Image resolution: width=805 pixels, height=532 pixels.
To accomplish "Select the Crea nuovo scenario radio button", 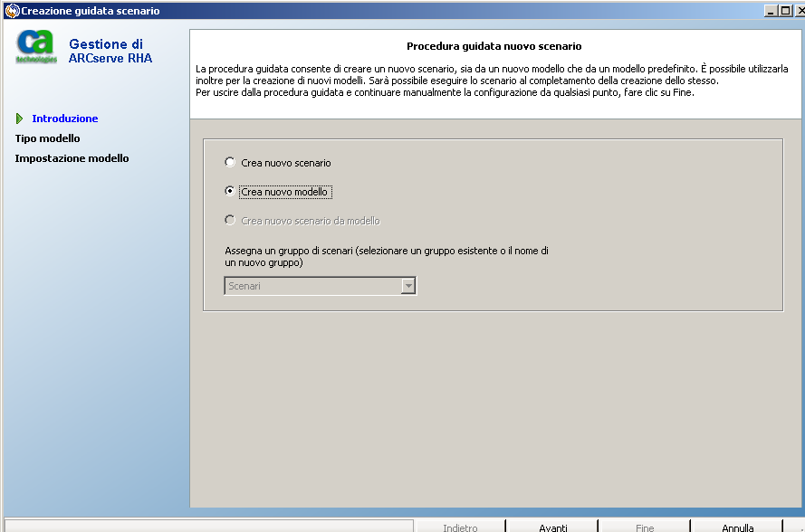I will [230, 162].
